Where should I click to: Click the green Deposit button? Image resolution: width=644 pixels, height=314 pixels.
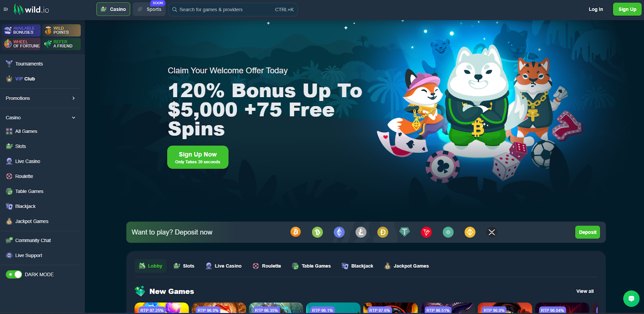588,232
